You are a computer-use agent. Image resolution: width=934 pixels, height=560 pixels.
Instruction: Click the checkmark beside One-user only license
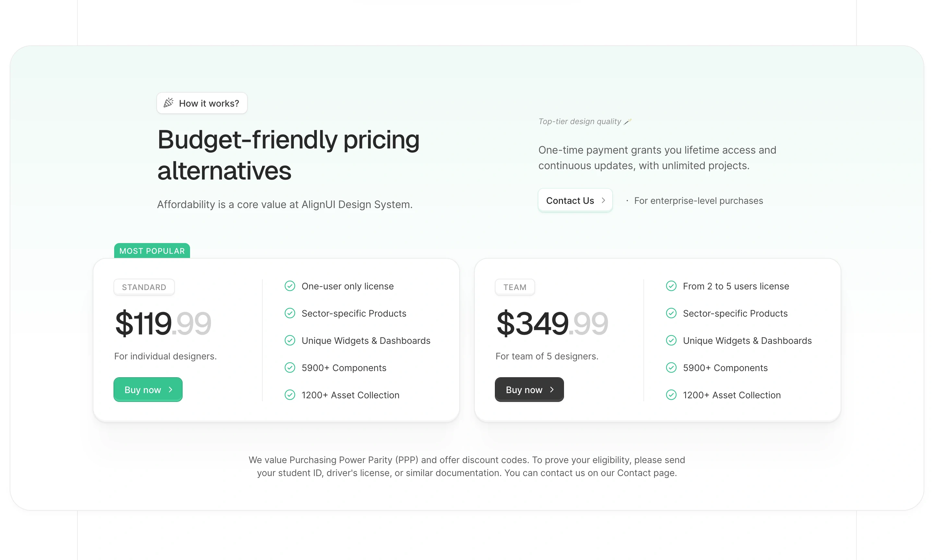click(x=290, y=286)
